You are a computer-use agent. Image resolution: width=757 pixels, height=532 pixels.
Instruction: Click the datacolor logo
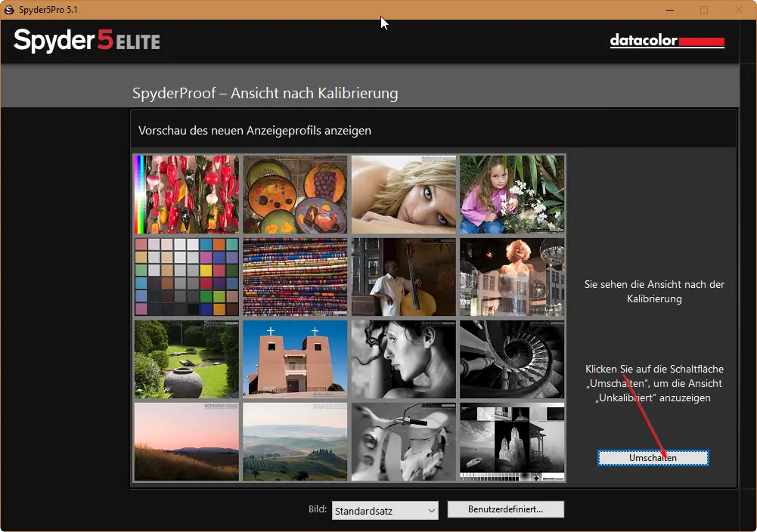click(667, 41)
